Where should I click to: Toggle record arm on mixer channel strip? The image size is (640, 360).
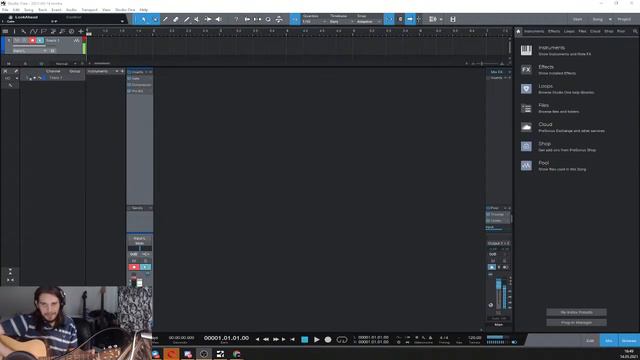pyautogui.click(x=134, y=267)
